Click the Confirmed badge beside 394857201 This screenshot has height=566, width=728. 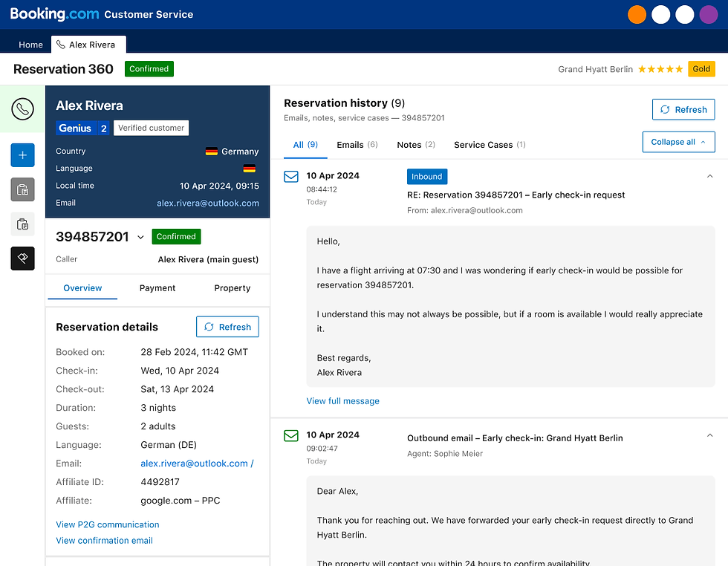tap(176, 237)
